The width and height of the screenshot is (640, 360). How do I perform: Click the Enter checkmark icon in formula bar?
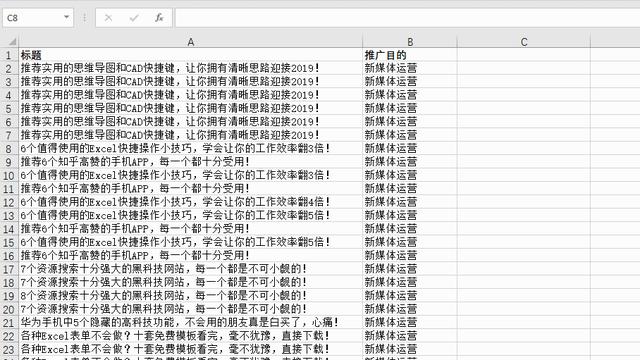pos(133,18)
